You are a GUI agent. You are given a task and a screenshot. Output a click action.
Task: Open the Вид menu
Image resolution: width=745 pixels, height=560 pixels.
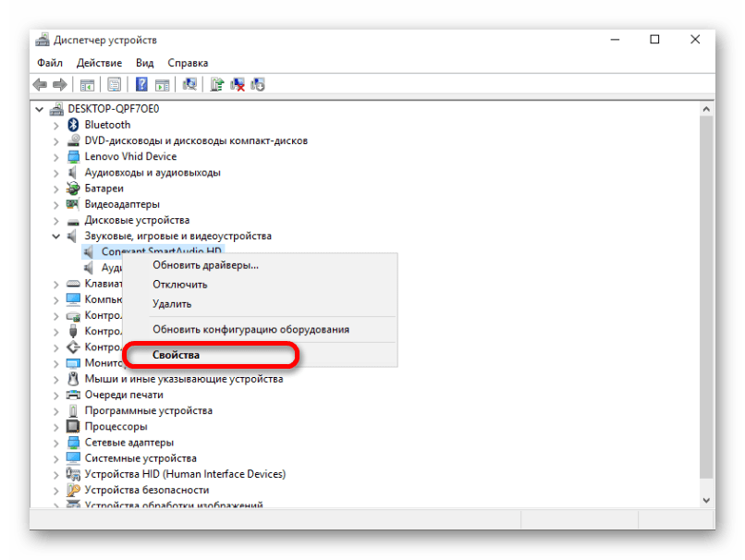coord(144,63)
